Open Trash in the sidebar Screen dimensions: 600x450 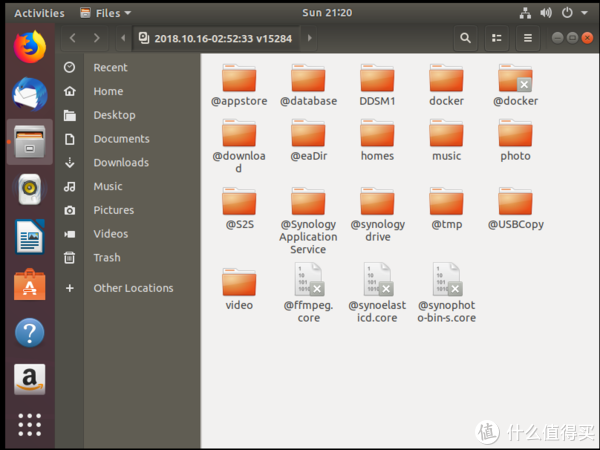point(107,257)
